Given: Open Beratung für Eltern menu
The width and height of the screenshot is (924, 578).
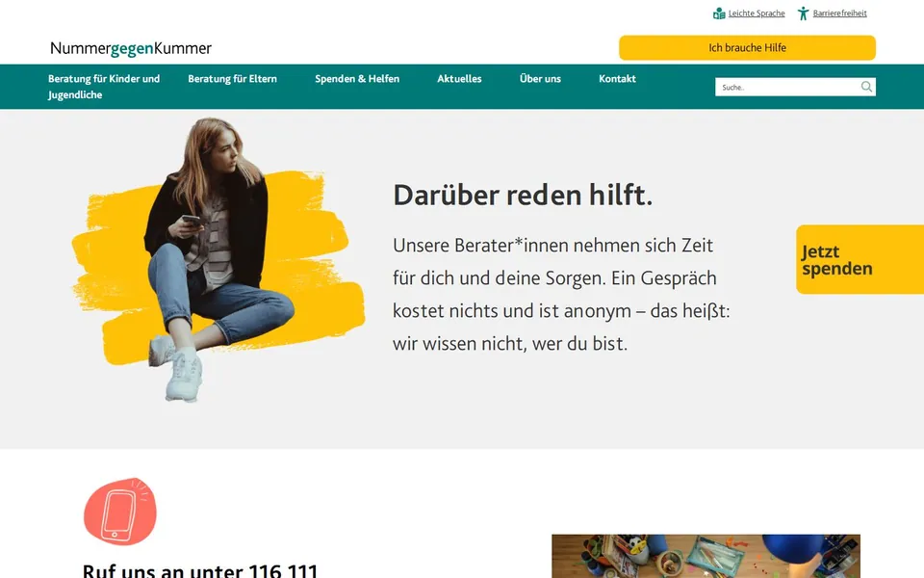Looking at the screenshot, I should [x=232, y=78].
